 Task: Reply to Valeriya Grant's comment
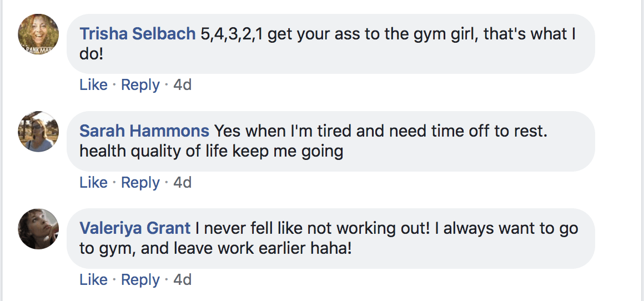pyautogui.click(x=140, y=280)
